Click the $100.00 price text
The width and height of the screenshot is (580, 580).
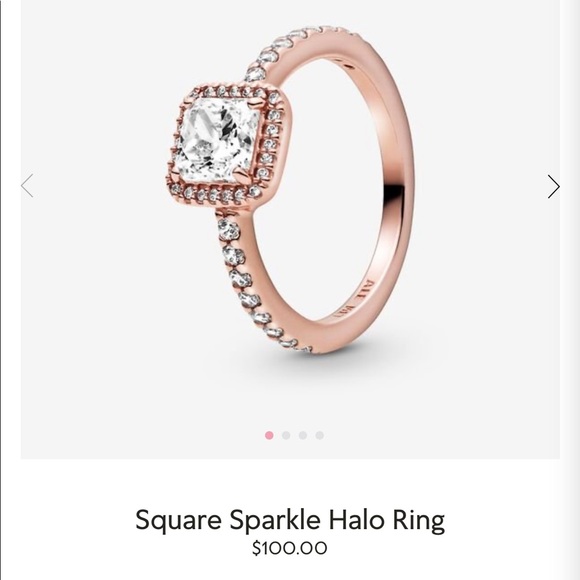290,548
